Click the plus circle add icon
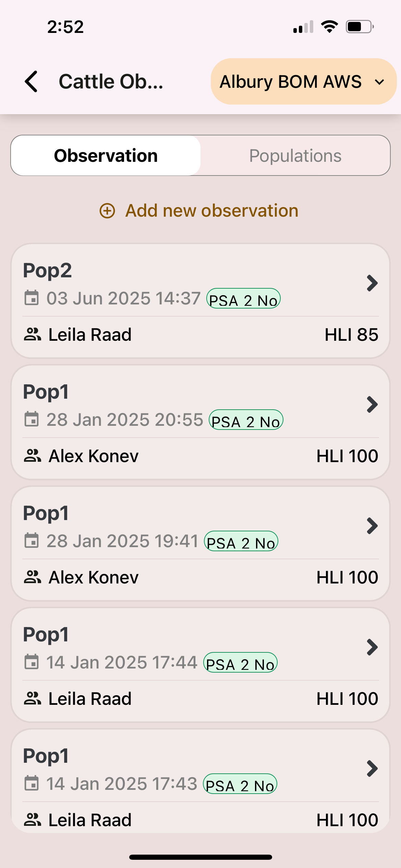 pyautogui.click(x=107, y=210)
